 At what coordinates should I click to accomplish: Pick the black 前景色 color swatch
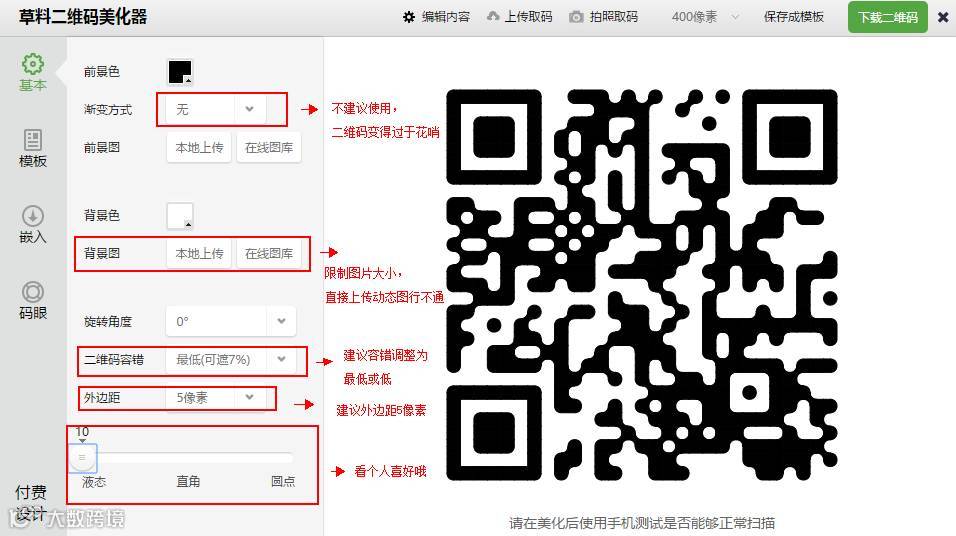click(x=180, y=71)
